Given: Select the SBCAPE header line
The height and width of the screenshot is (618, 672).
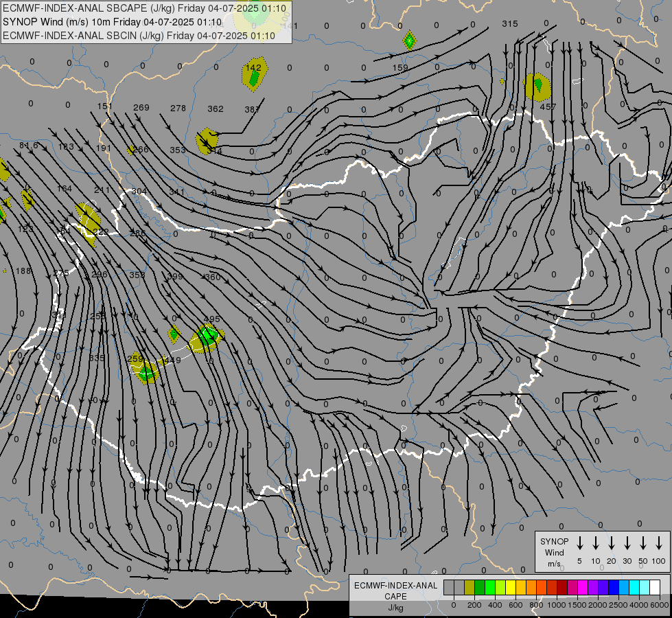Looking at the screenshot, I should point(144,8).
